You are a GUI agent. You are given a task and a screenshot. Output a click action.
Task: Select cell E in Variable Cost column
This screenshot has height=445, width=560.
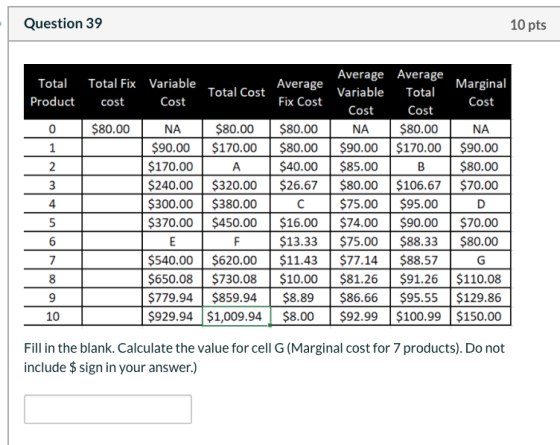click(x=172, y=241)
